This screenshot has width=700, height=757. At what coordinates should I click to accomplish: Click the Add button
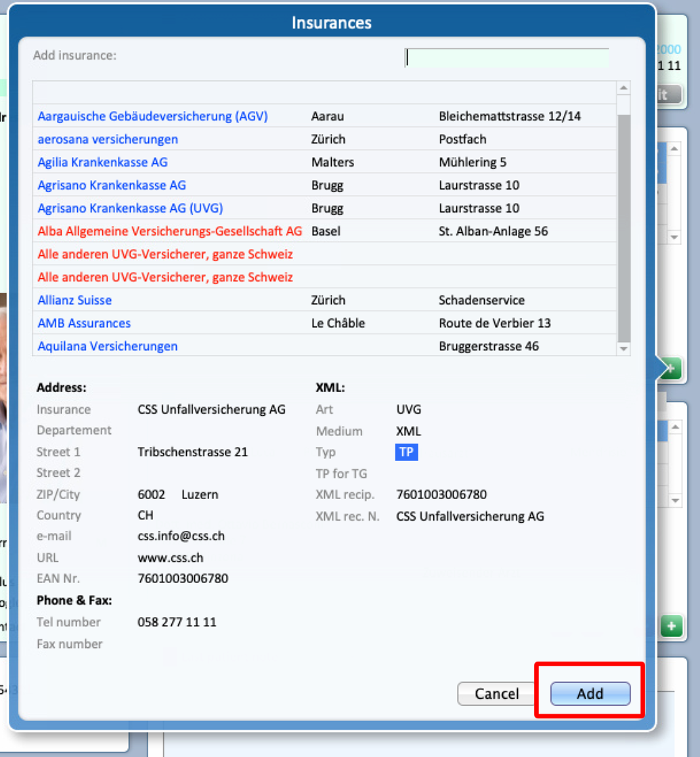coord(590,693)
